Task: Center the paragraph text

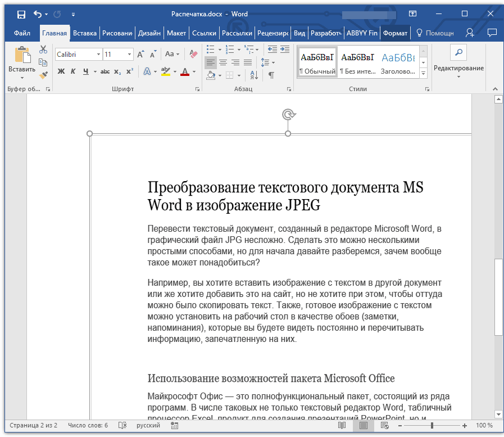Action: click(x=223, y=62)
